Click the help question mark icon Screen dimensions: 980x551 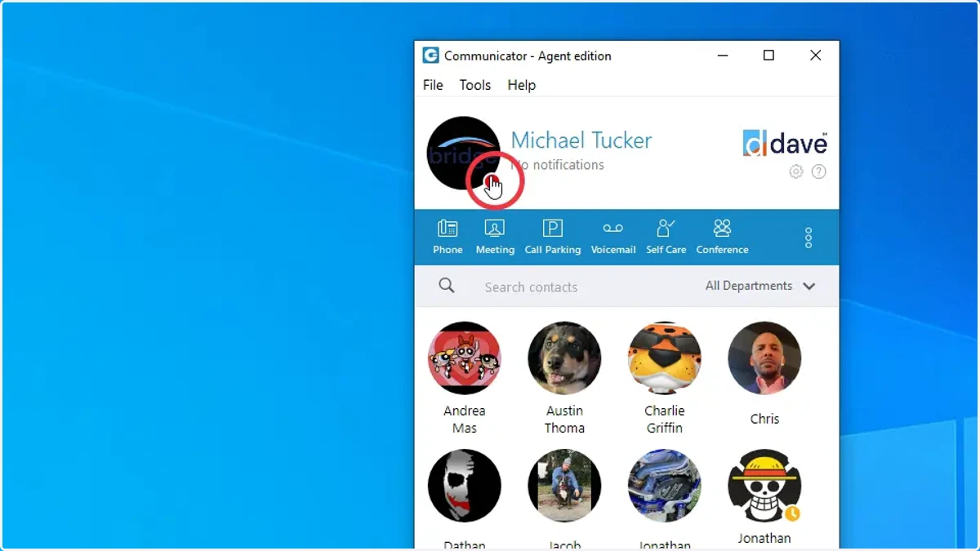[x=819, y=171]
